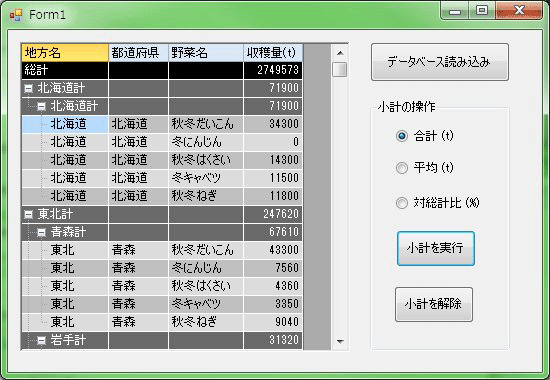Select the 青森 秋冬はくさい vegetable cell
The width and height of the screenshot is (550, 380).
206,286
